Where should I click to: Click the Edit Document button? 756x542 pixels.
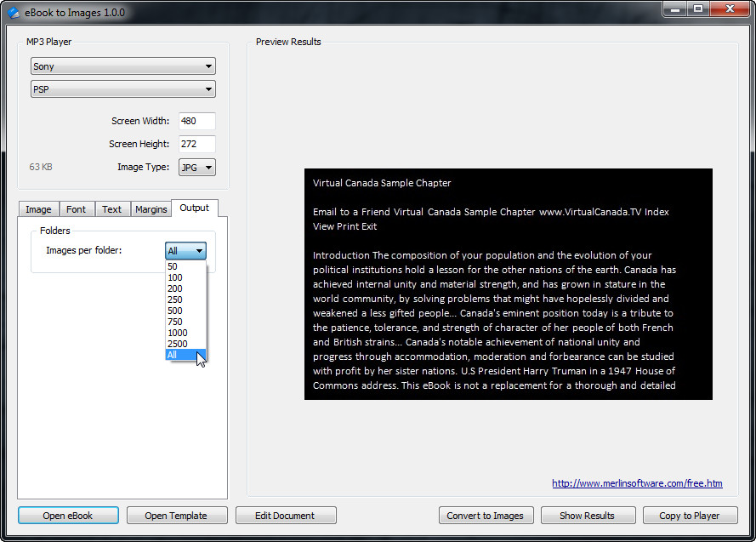[286, 516]
